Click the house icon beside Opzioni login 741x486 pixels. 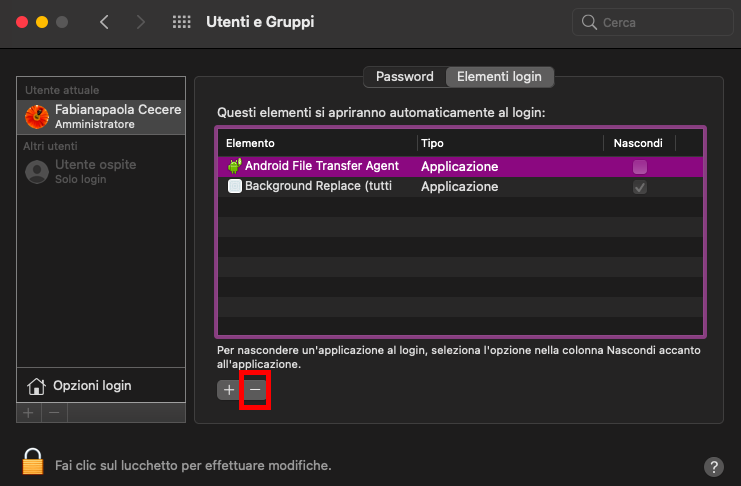[36, 386]
